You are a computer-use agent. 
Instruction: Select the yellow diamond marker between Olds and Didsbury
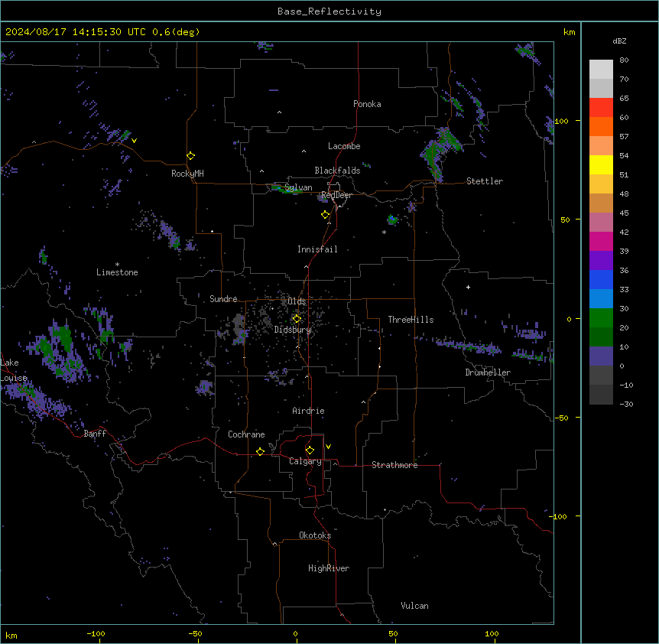click(x=297, y=319)
